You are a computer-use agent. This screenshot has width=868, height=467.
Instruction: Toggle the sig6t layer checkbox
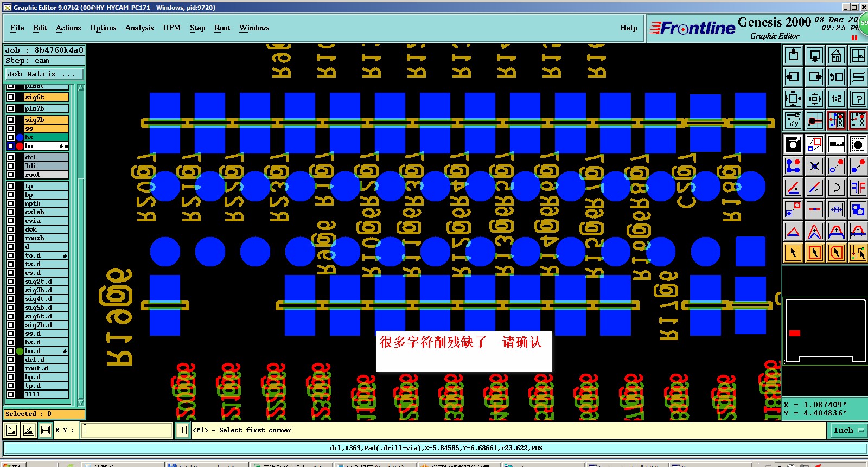pos(11,97)
